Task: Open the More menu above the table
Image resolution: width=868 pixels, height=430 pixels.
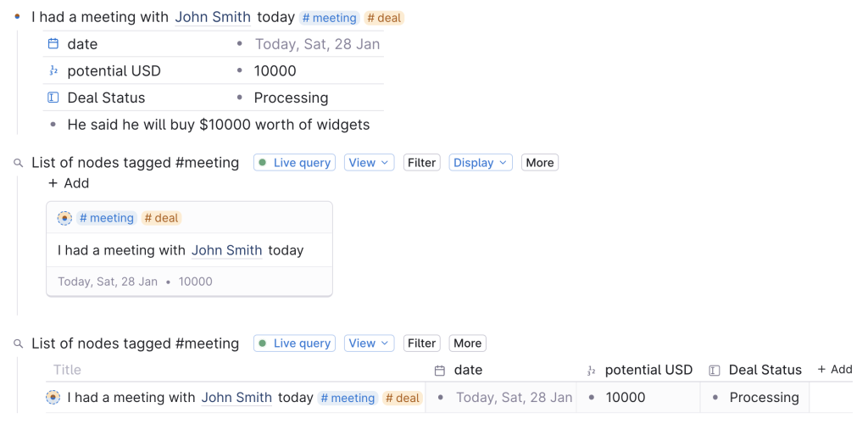Action: (467, 343)
